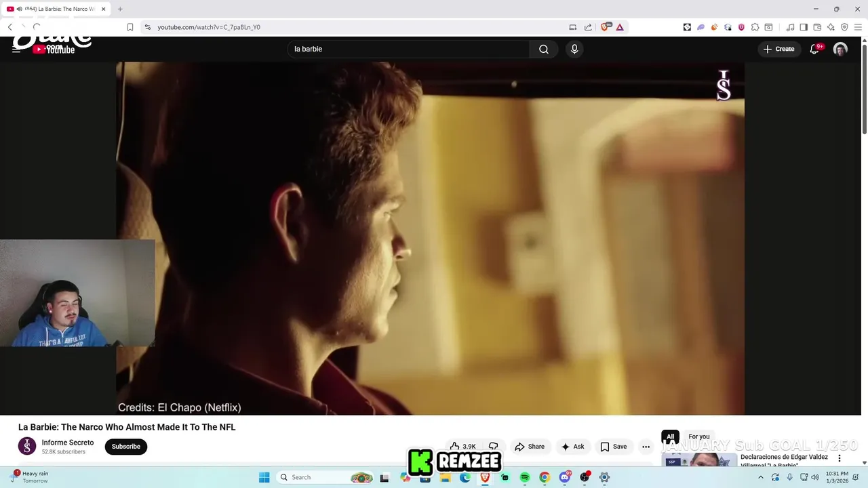Open the YouTube account avatar menu
Viewport: 868px width, 488px height.
point(840,49)
